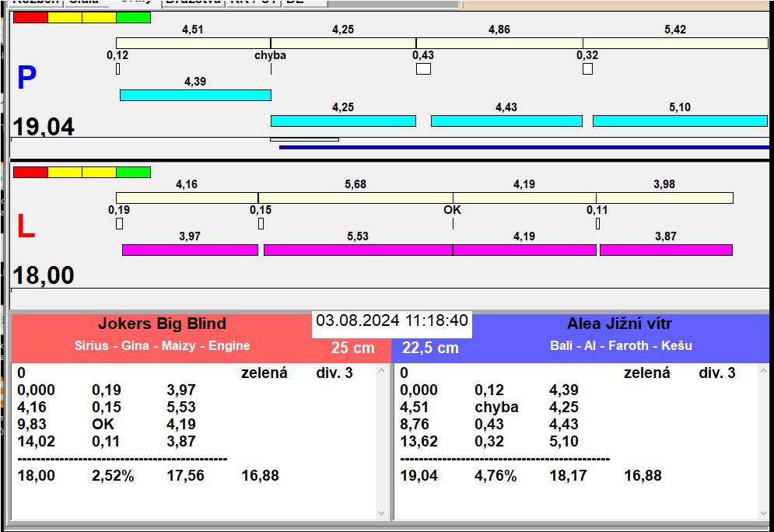The height and width of the screenshot is (532, 774).
Task: Click the changeover box under 0,32
Action: click(x=587, y=69)
